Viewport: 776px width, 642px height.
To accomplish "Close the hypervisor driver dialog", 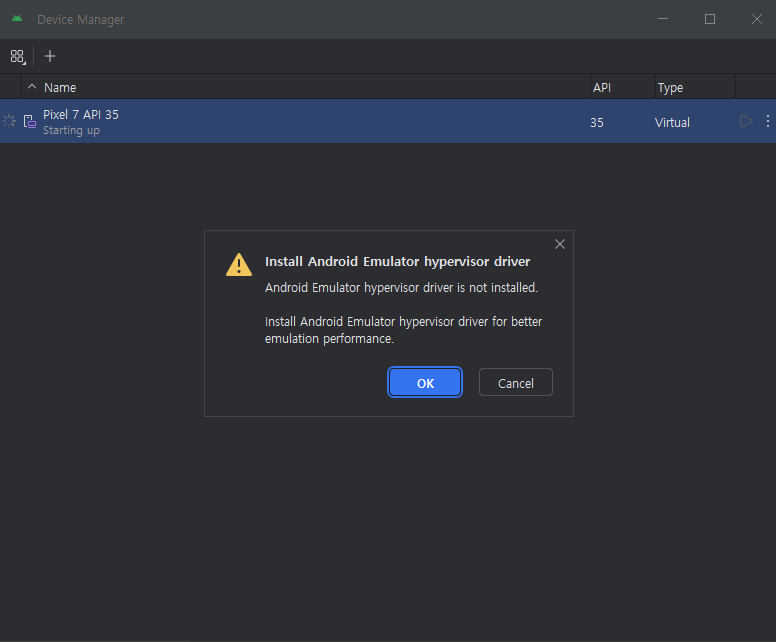I will point(560,244).
